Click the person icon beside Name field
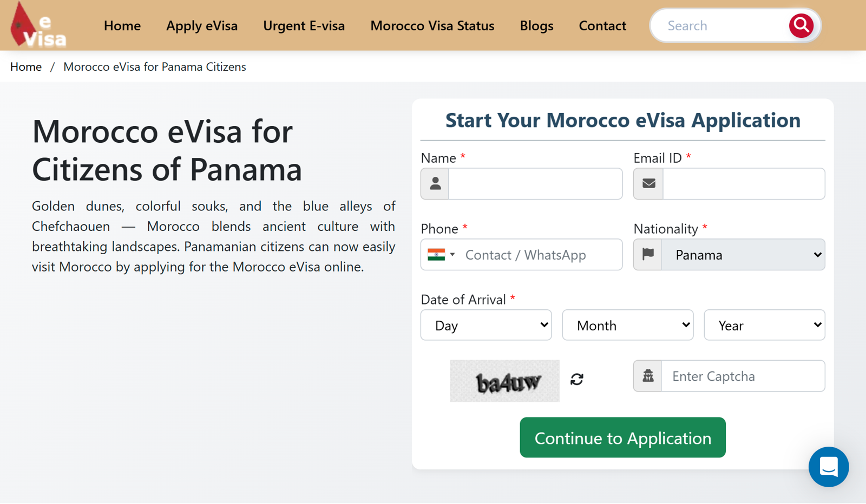The width and height of the screenshot is (866, 504). (x=435, y=184)
